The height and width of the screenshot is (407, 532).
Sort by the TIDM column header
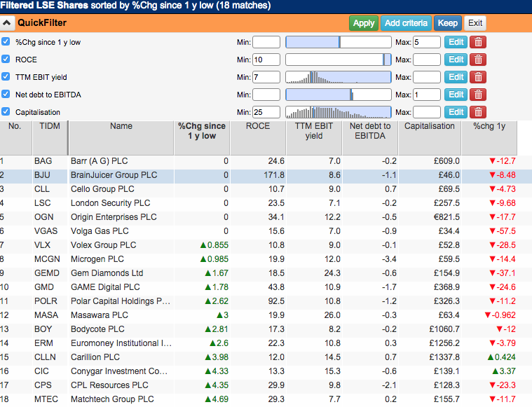(50, 138)
